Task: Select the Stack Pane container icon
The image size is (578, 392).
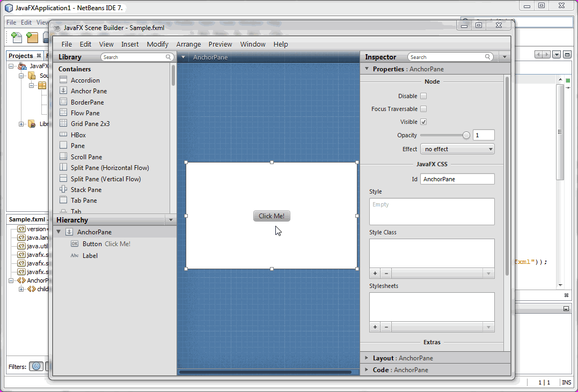Action: pos(87,189)
